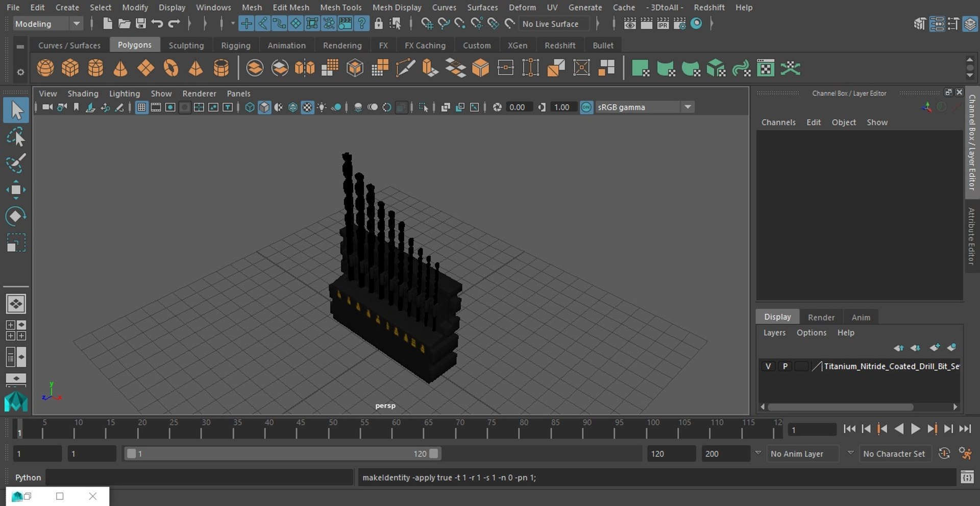Open the No Character Set dropdown

point(896,453)
